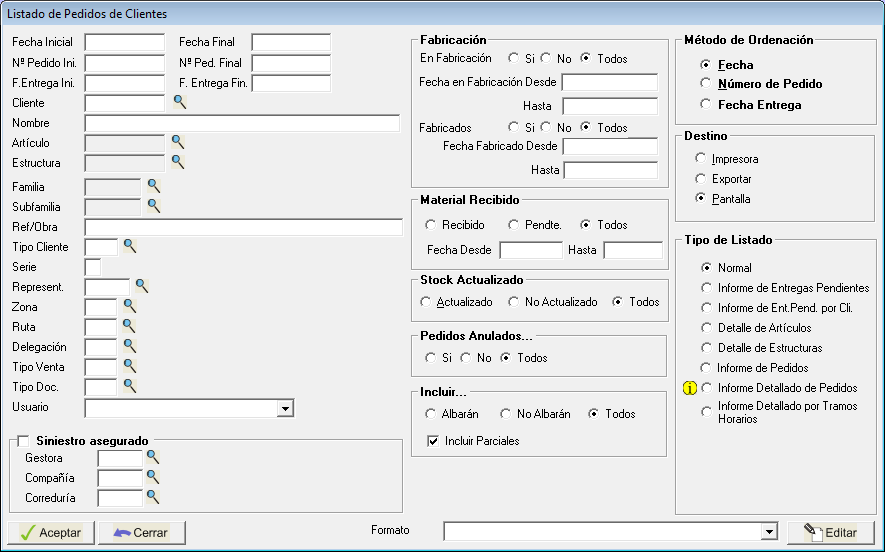Click the yellow info icon beside Informe Detallado

point(689,388)
